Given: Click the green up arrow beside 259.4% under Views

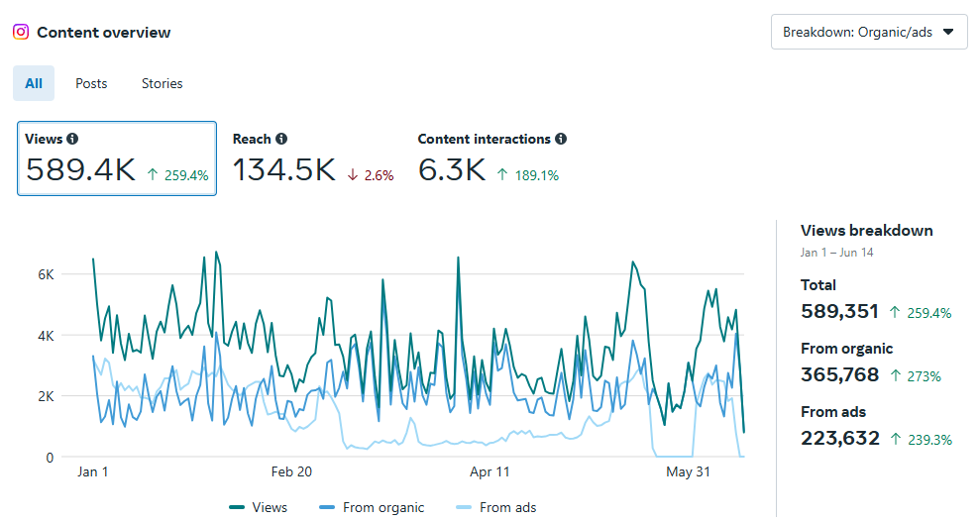Looking at the screenshot, I should tap(153, 175).
